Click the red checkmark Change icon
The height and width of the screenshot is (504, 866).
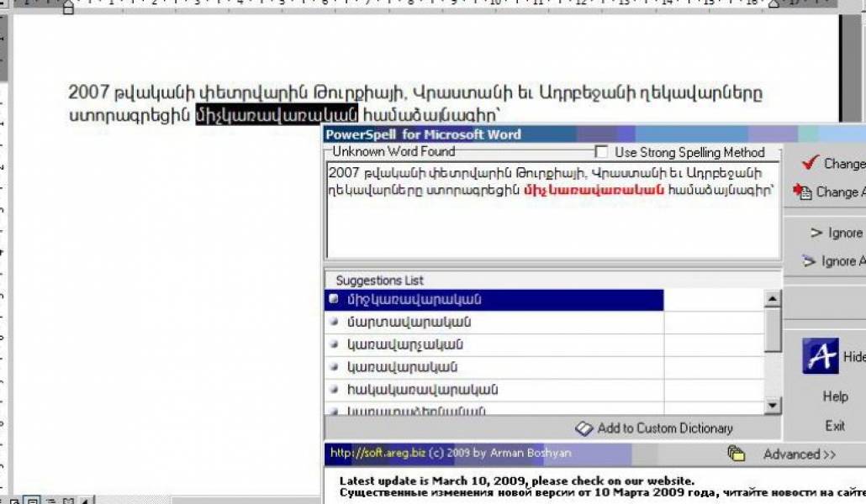click(811, 163)
